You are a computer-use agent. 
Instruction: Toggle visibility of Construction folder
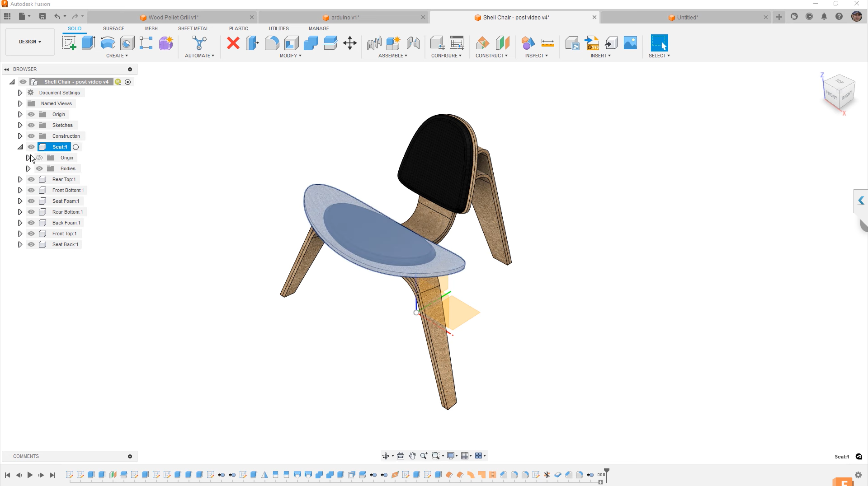point(31,136)
